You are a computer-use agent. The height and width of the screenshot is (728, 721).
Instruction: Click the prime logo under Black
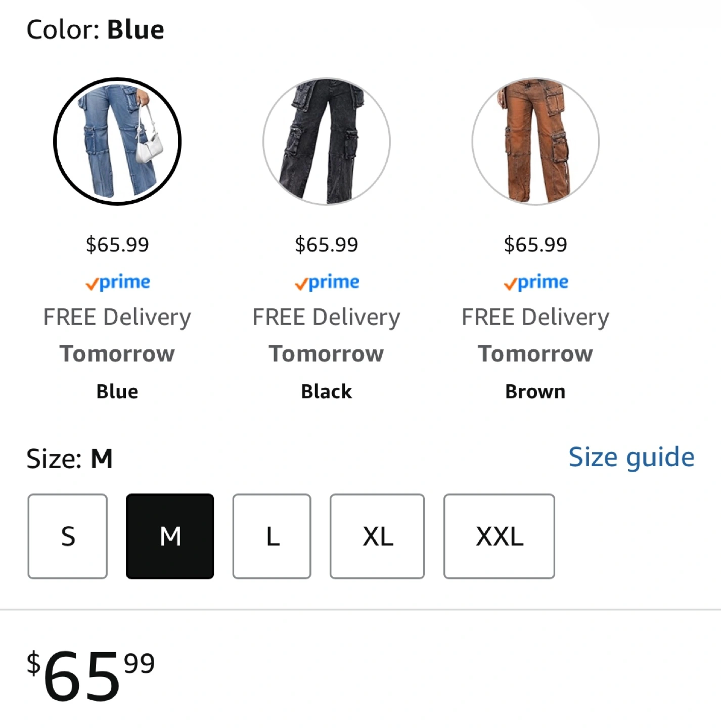[x=327, y=282]
